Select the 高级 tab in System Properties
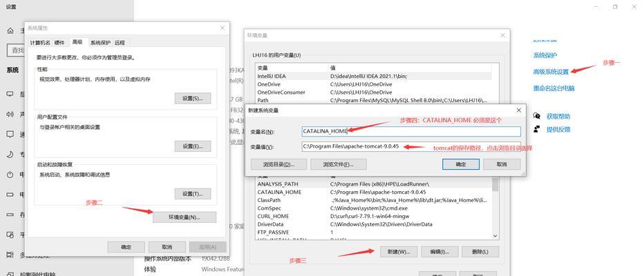 point(77,42)
